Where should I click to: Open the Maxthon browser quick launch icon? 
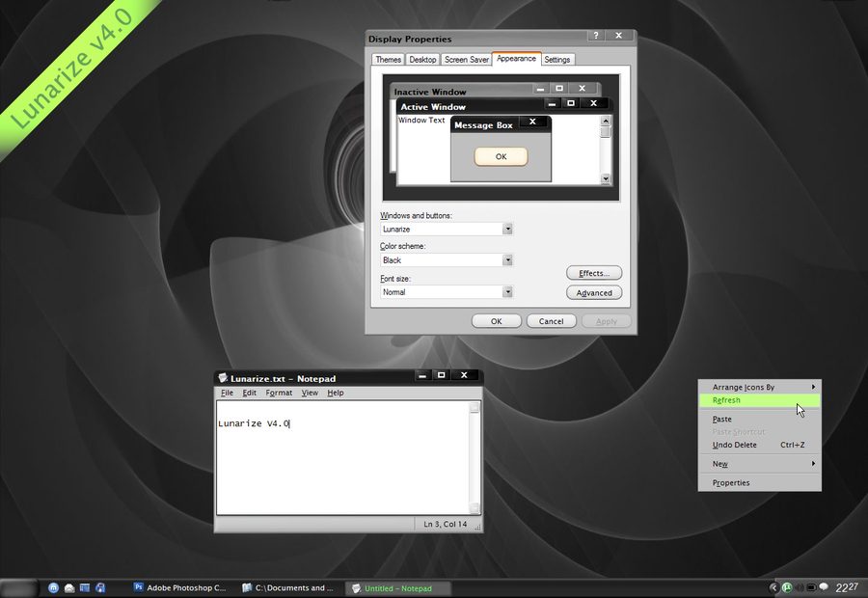click(x=53, y=588)
